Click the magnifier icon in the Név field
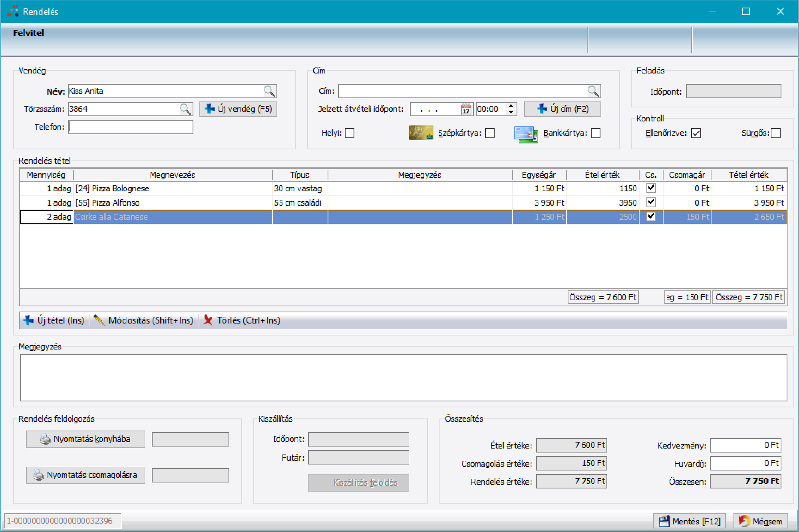Screen dimensions: 799x532 270,91
